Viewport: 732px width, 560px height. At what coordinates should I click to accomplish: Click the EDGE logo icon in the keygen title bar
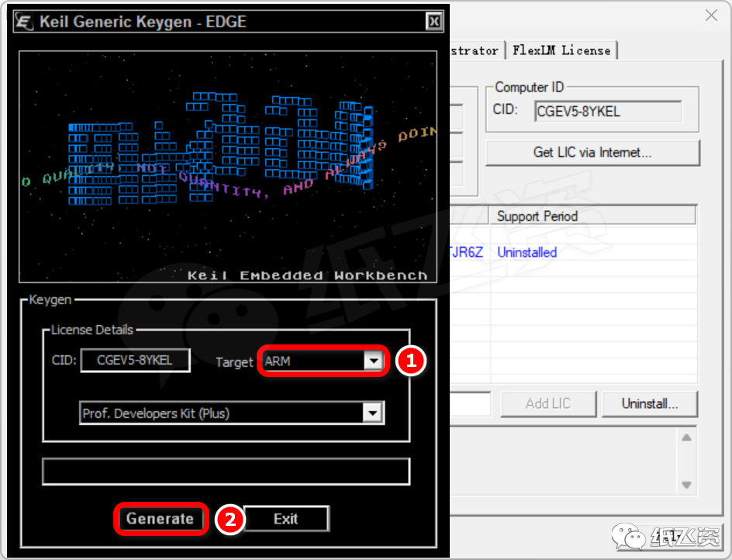point(24,22)
